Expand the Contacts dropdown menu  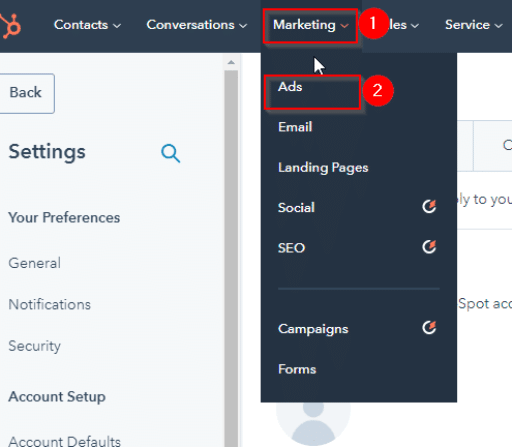87,25
